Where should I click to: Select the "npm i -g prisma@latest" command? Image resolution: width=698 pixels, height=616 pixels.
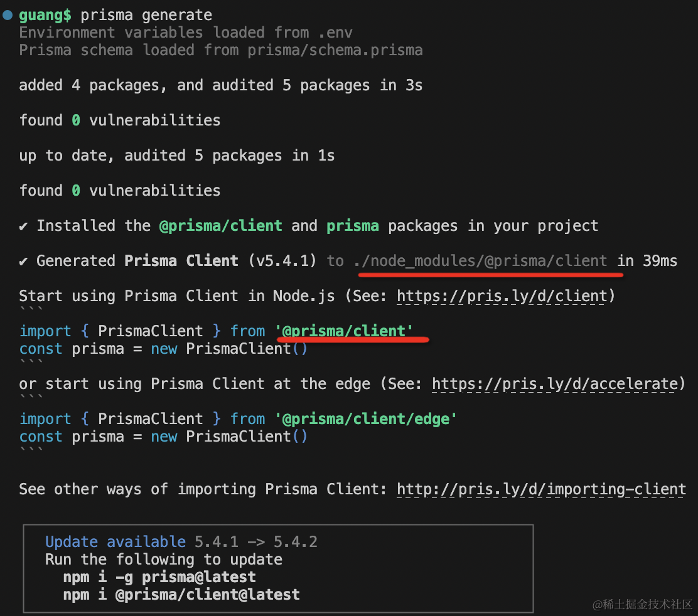159,577
